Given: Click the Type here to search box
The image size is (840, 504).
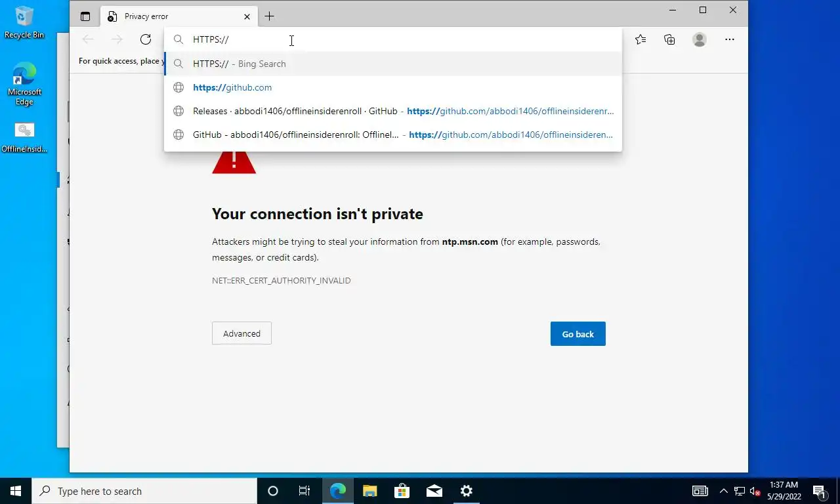Looking at the screenshot, I should click(144, 491).
